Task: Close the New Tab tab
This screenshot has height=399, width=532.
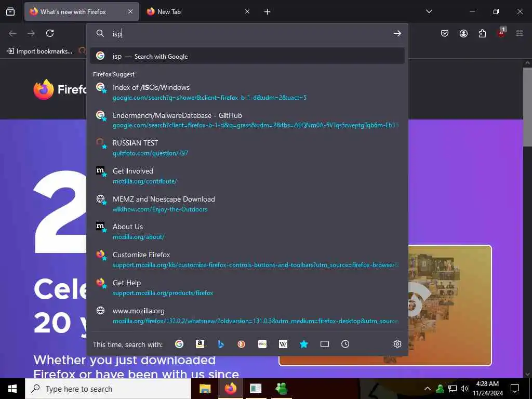Action: click(x=247, y=11)
